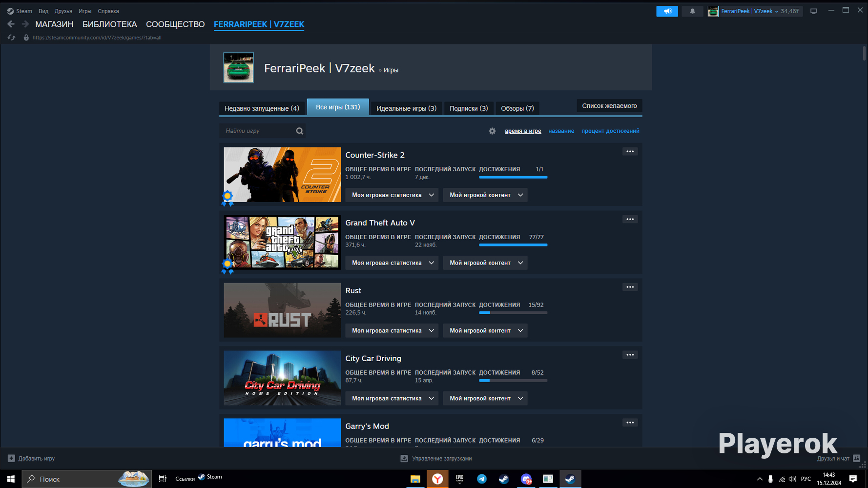Click the lock icon beside the URL
Screen dimensions: 868x488
click(x=26, y=38)
